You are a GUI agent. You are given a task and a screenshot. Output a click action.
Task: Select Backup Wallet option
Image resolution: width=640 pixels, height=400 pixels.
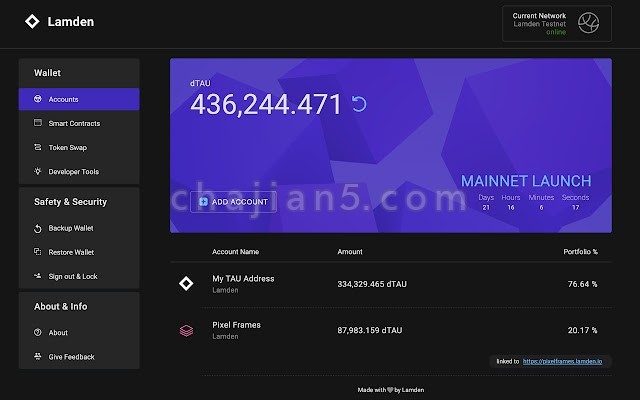79,228
